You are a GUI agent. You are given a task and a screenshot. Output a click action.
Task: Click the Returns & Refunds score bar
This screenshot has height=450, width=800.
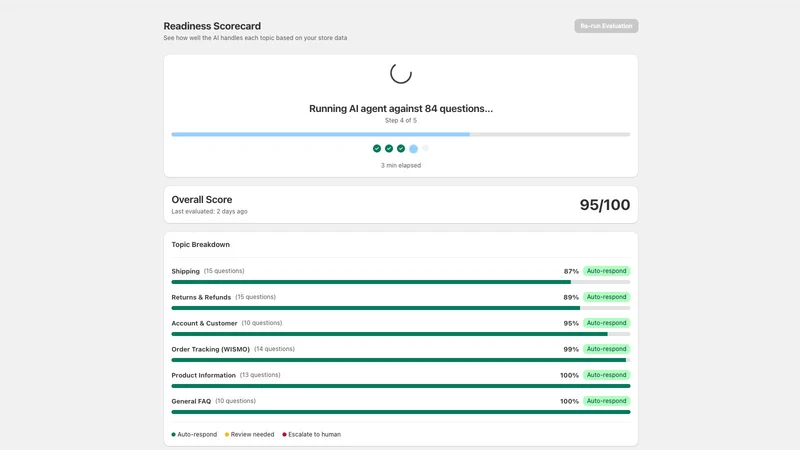tap(401, 308)
